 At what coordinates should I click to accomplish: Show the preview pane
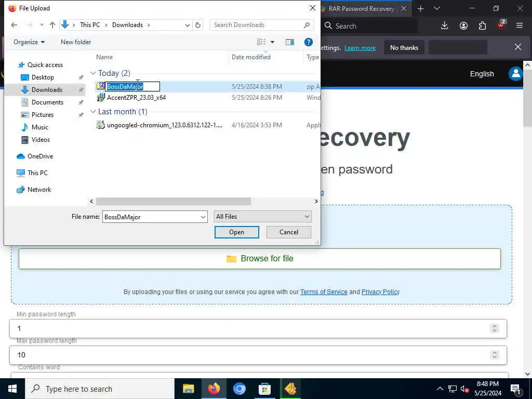tap(290, 42)
